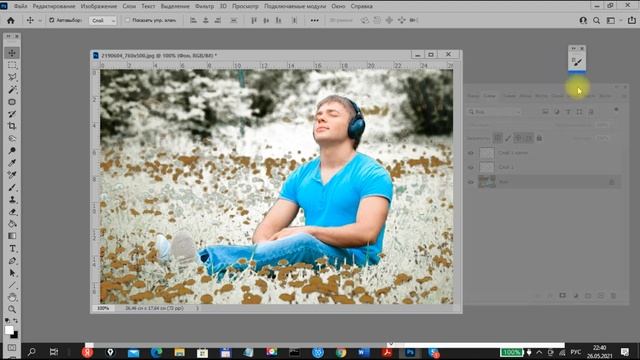Swap foreground and background colors arrow
Viewport: 640px width, 360px height.
16,321
